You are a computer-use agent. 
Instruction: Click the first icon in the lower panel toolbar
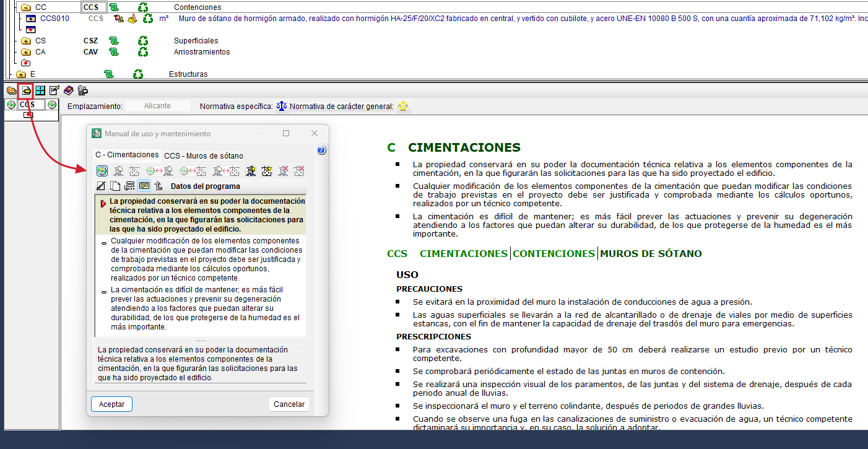[x=11, y=90]
